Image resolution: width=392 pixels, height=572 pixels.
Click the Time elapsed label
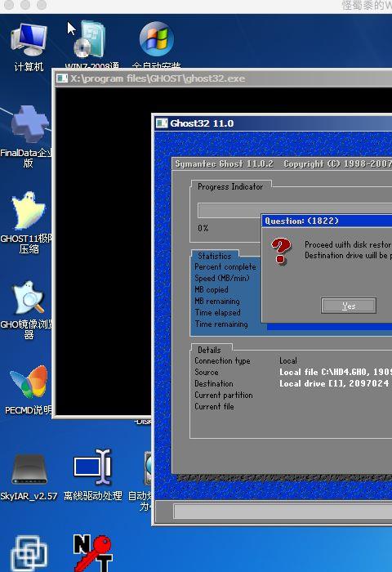pyautogui.click(x=218, y=313)
